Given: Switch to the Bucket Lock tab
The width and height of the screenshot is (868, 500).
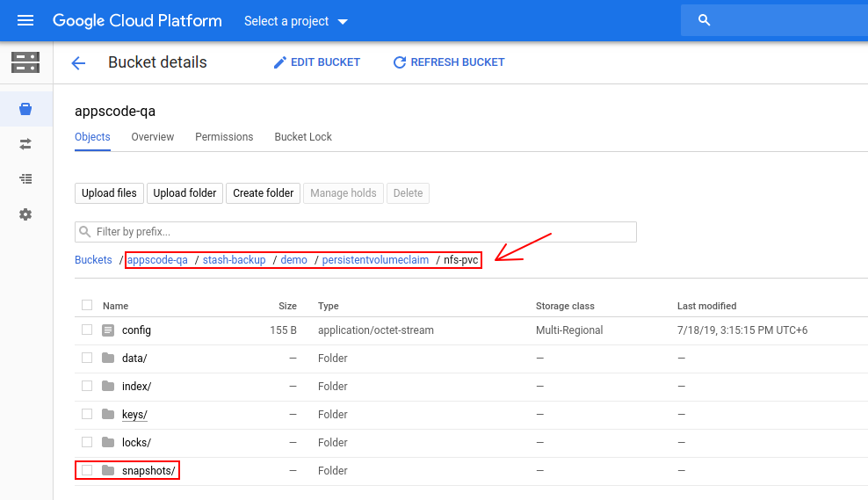Looking at the screenshot, I should 303,137.
